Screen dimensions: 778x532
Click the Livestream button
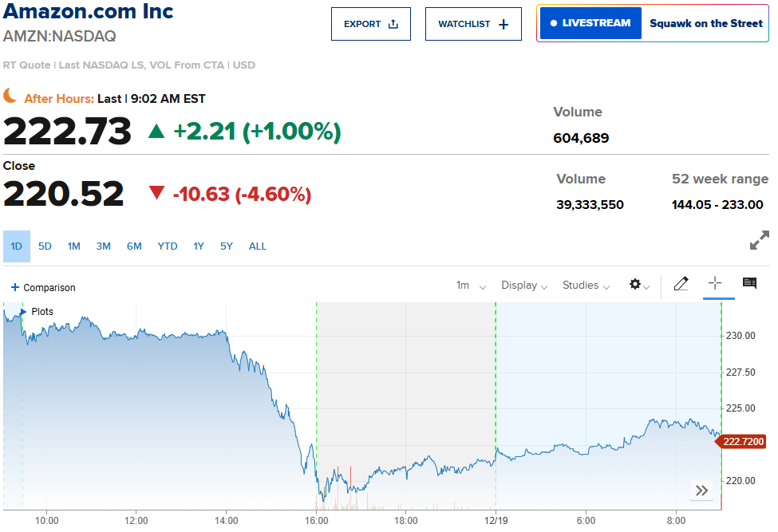[x=590, y=23]
